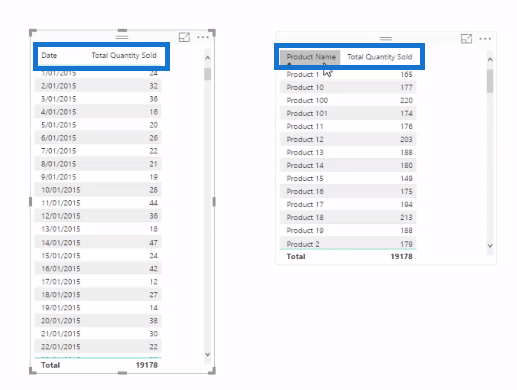Viewport: 517px width, 390px height.
Task: Open More options ellipsis on Product table
Action: (x=485, y=39)
